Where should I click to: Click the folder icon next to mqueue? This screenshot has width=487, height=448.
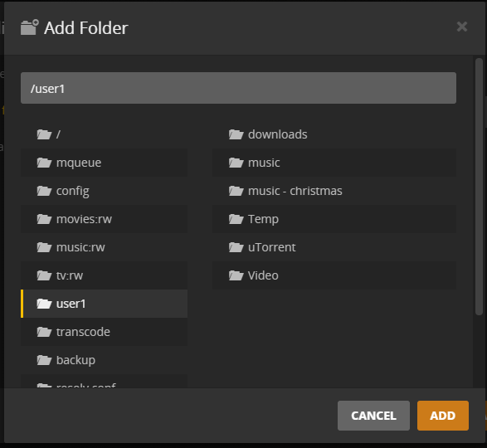pos(44,163)
